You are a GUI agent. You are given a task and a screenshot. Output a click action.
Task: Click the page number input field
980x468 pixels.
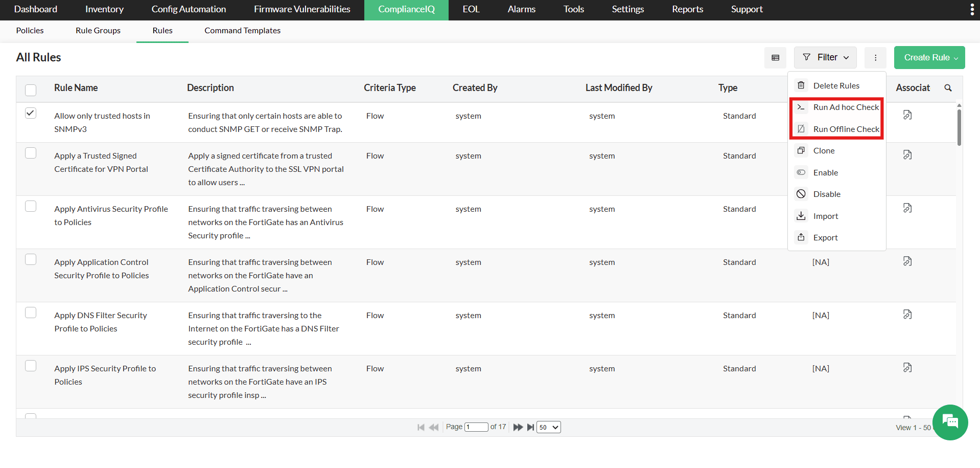476,427
